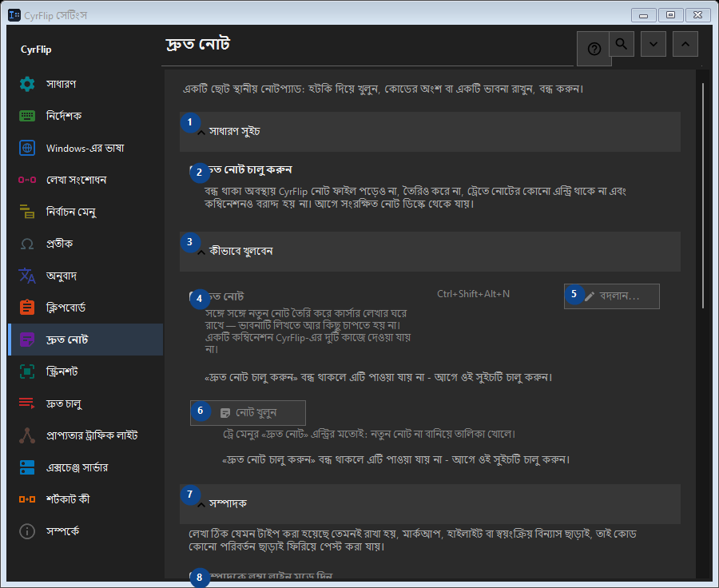The image size is (719, 588).
Task: Click the দ্রুত নোট page heading
Action: click(x=197, y=44)
